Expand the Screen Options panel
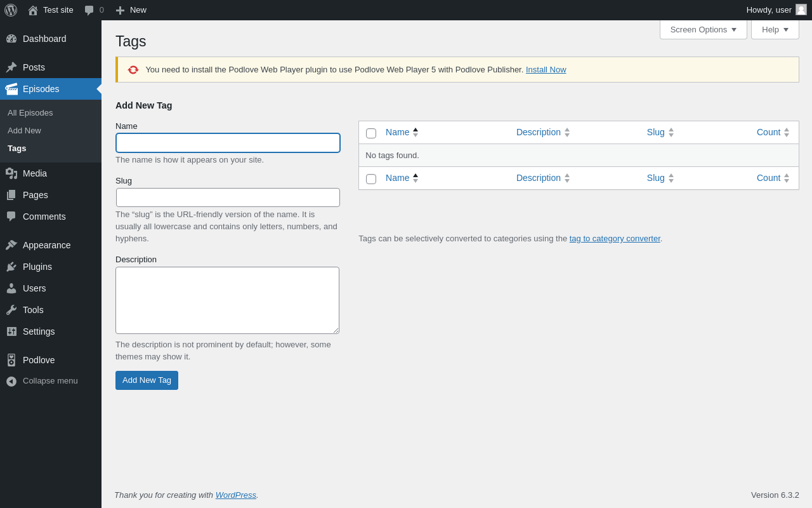 point(703,29)
